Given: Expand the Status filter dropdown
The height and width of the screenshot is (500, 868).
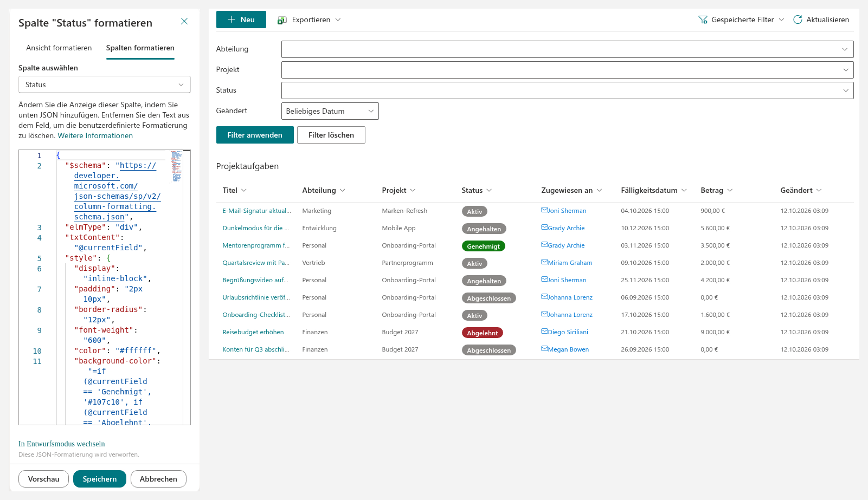Looking at the screenshot, I should [567, 90].
